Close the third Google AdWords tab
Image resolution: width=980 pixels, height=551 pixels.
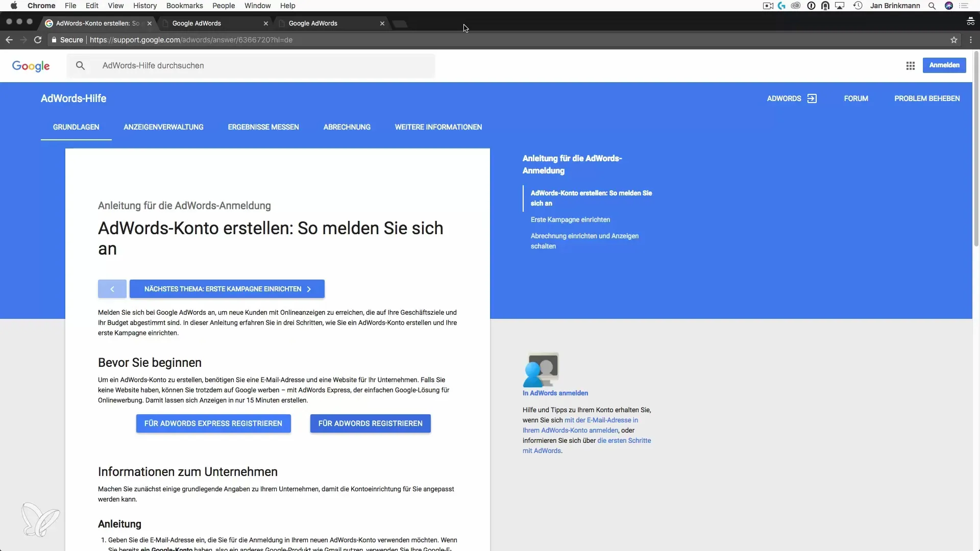point(382,23)
